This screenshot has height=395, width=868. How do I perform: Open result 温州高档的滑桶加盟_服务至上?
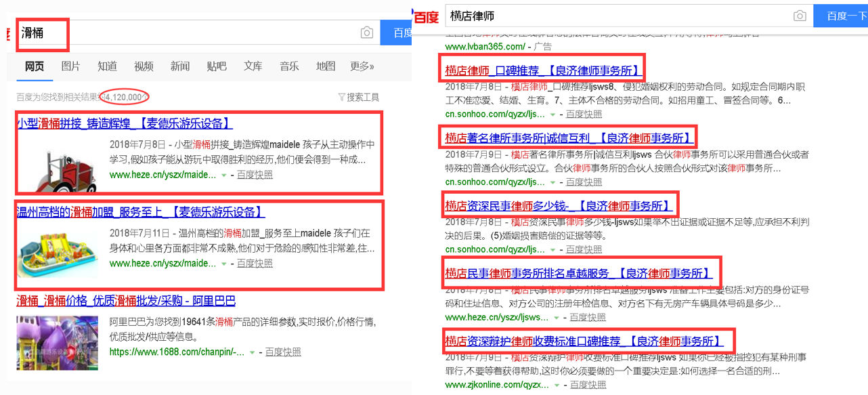[141, 212]
